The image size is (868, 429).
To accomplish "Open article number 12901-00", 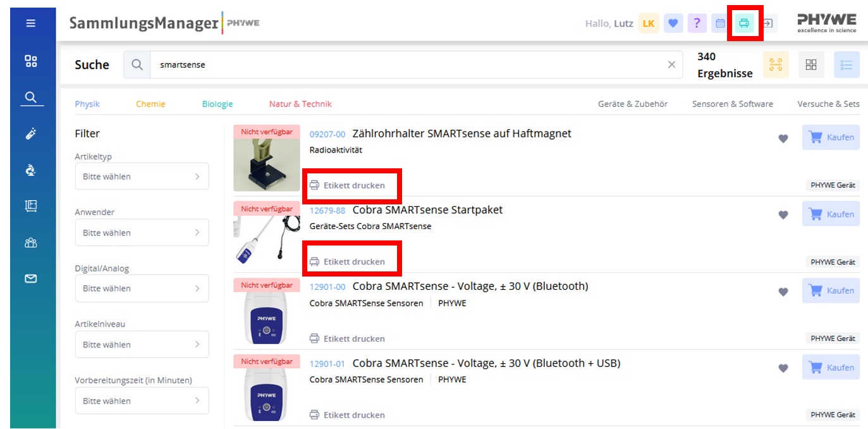I will pos(327,287).
